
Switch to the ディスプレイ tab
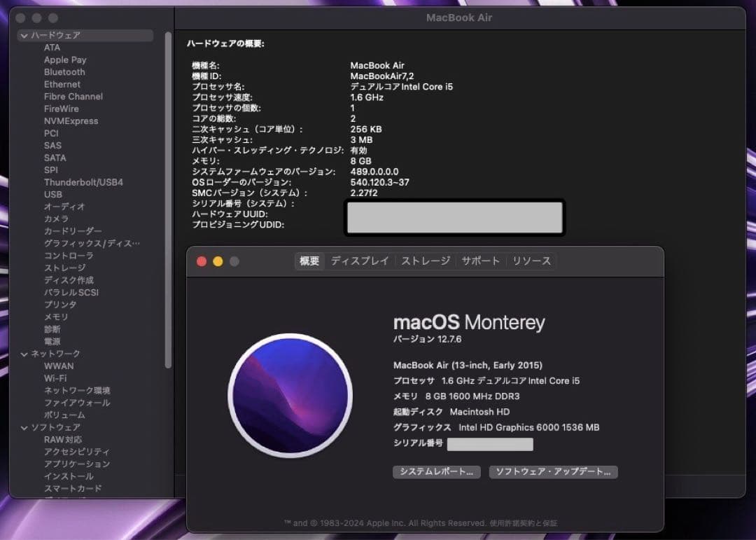360,261
